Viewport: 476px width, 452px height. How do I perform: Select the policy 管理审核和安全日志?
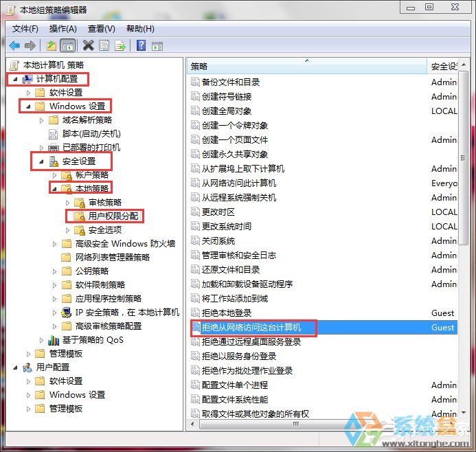pyautogui.click(x=239, y=256)
